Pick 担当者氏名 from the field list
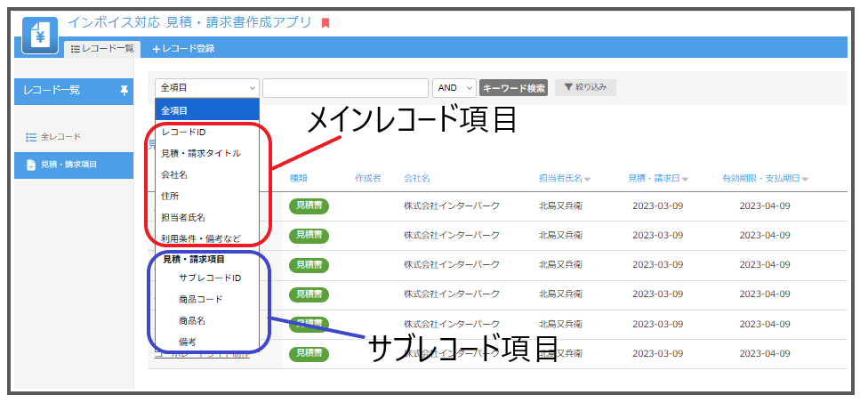 click(183, 217)
